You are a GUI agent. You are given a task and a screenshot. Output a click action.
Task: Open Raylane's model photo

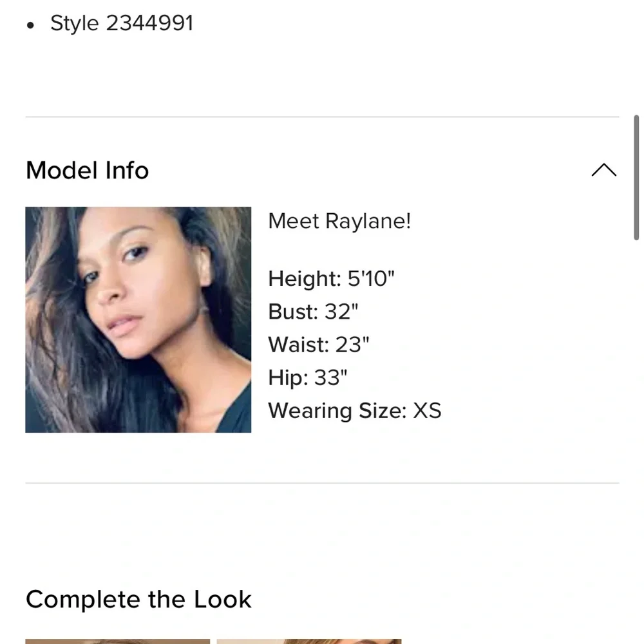click(138, 319)
